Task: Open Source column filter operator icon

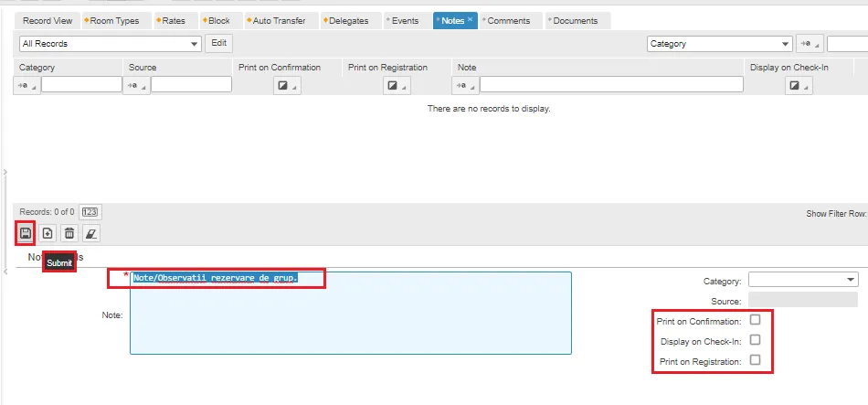Action: pyautogui.click(x=136, y=86)
